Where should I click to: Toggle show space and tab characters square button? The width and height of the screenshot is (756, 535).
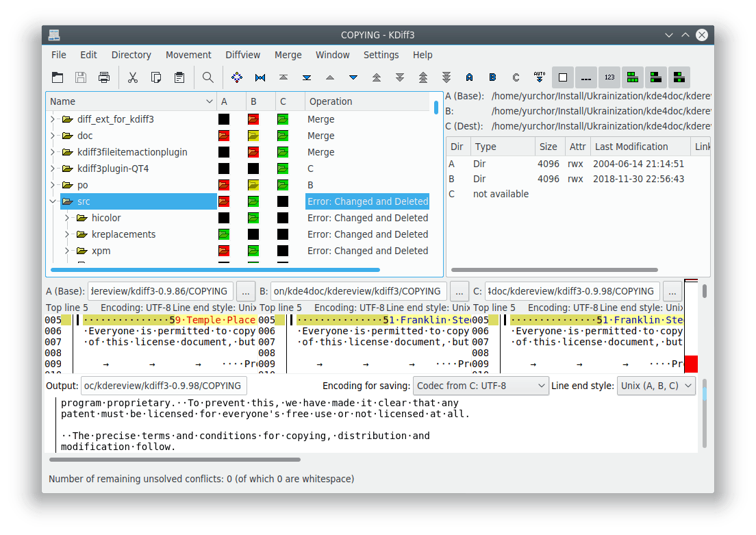point(563,77)
